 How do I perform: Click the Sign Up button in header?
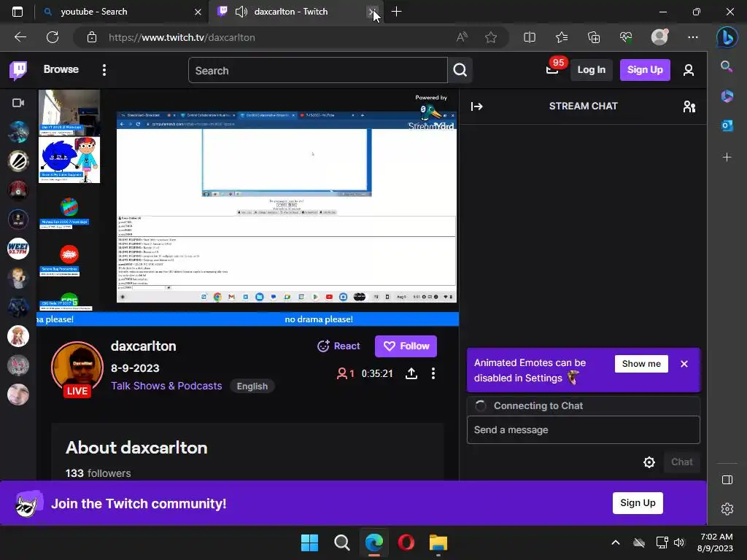645,70
